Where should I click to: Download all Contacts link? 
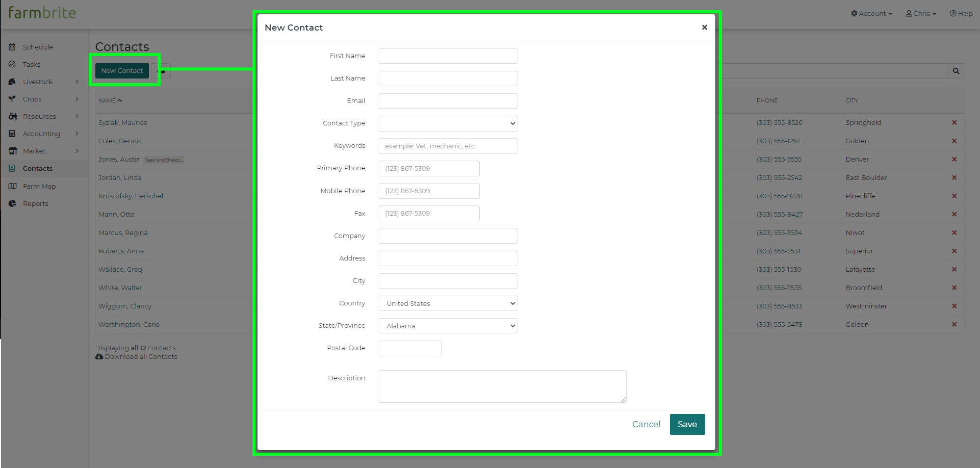[x=136, y=357]
